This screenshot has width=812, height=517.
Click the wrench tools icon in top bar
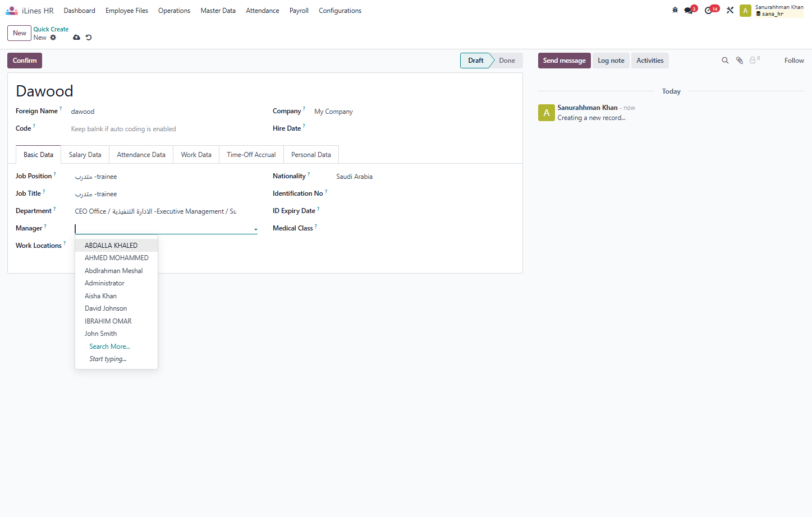coord(730,10)
